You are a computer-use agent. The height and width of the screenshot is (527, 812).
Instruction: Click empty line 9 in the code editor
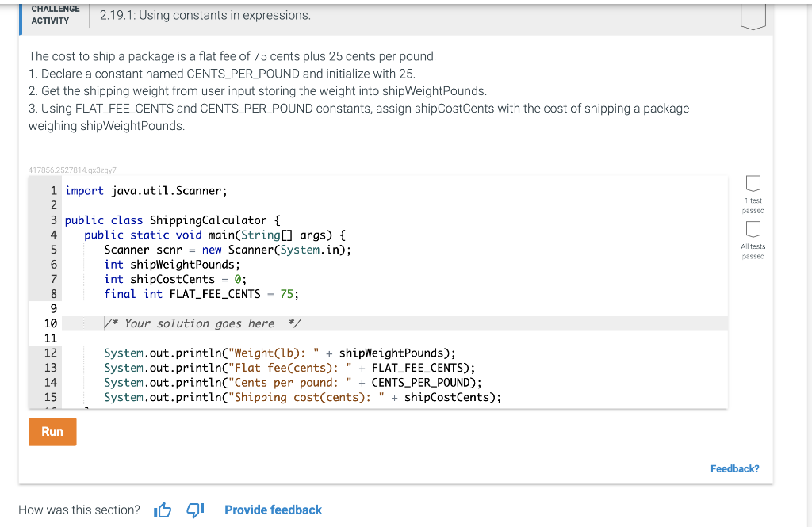[x=395, y=309]
